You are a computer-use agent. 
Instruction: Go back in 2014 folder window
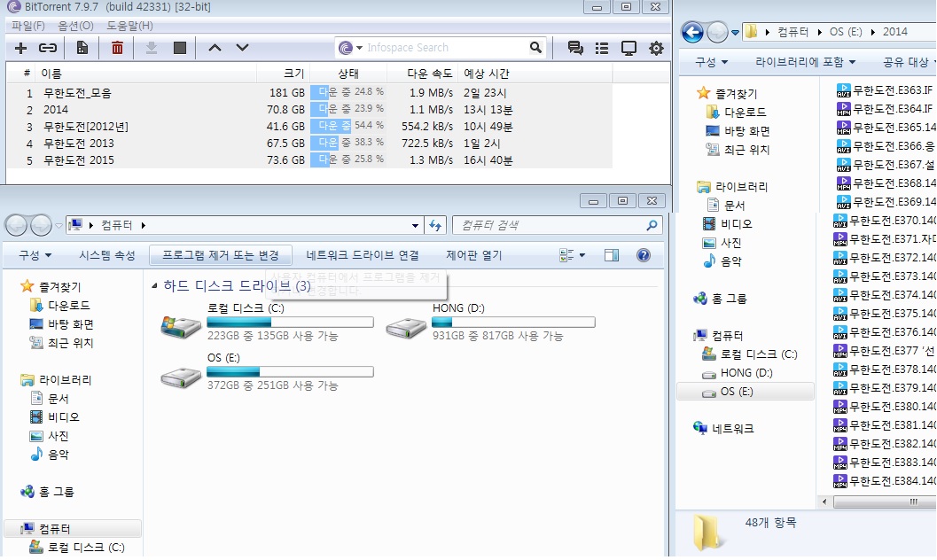click(x=692, y=32)
